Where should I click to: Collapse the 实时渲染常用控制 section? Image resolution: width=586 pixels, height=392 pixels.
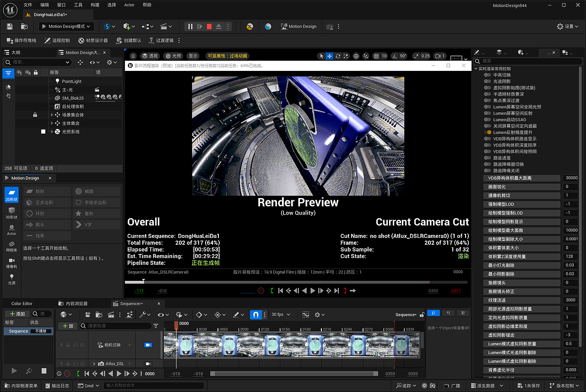(x=476, y=69)
